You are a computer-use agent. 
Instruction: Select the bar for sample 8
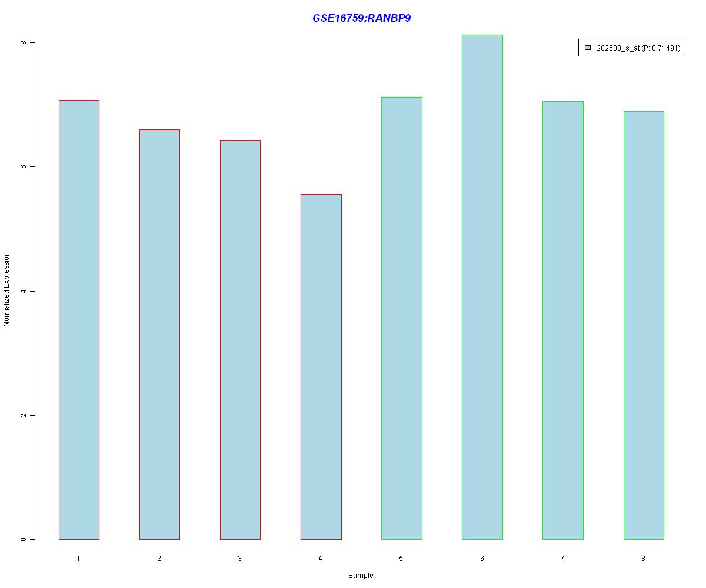coord(644,325)
